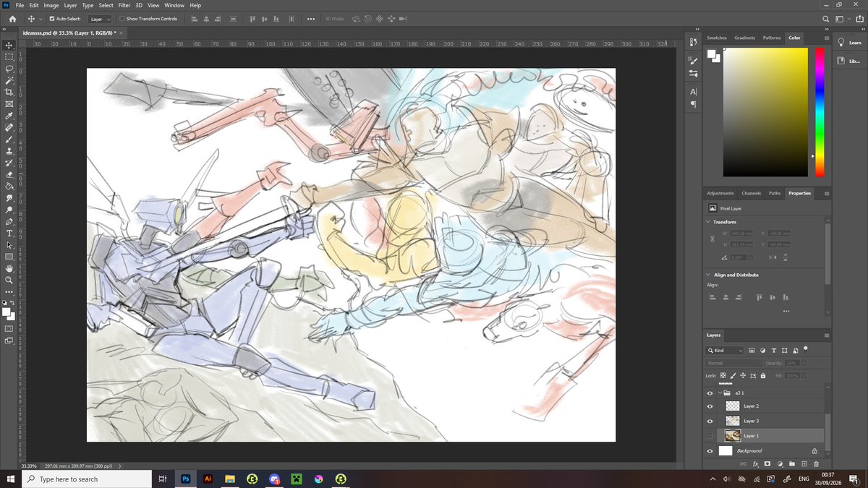Open the Libraries panel button
868x488 pixels.
[x=849, y=61]
